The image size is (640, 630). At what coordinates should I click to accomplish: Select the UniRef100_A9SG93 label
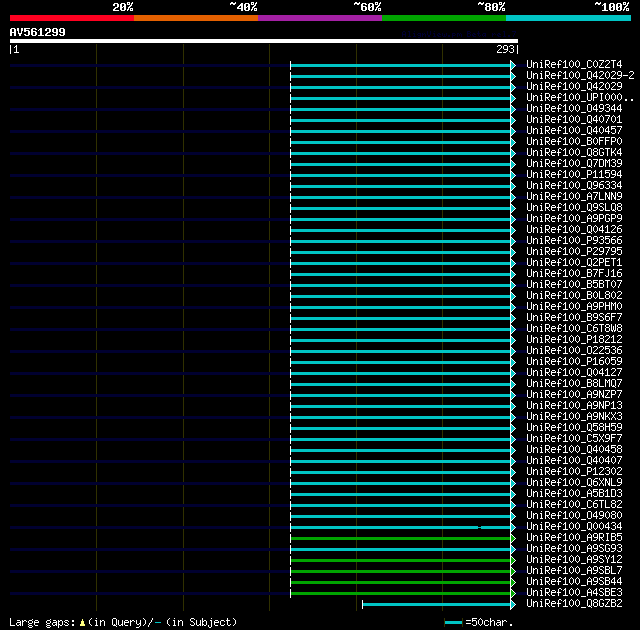point(574,549)
